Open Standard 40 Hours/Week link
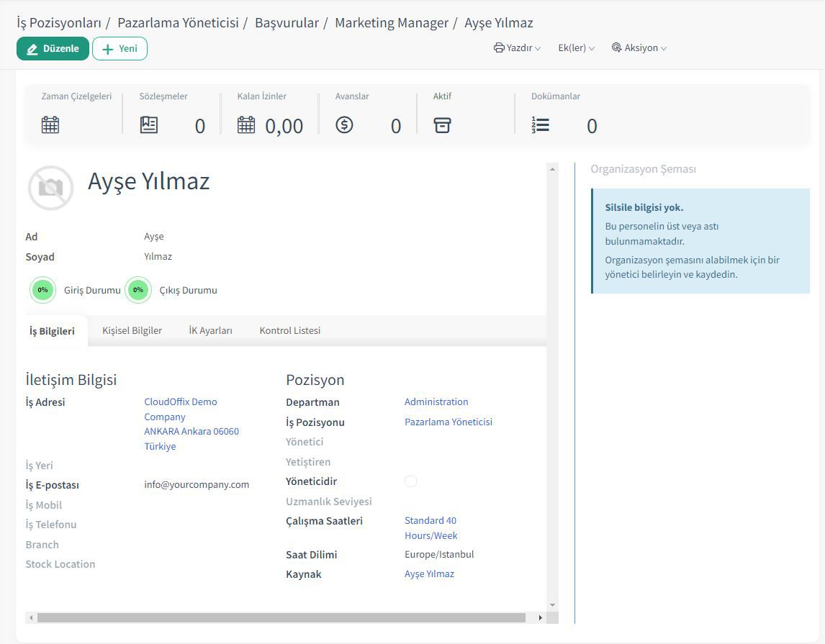Image resolution: width=825 pixels, height=644 pixels. 430,528
